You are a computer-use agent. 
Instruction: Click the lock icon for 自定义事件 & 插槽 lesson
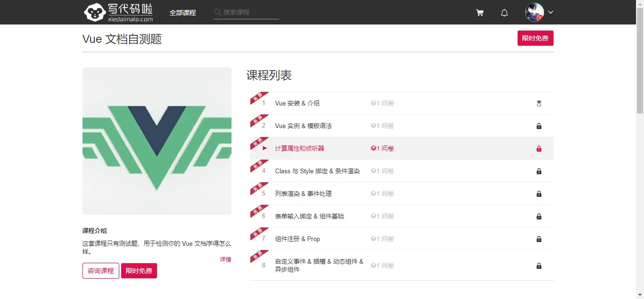[539, 266]
